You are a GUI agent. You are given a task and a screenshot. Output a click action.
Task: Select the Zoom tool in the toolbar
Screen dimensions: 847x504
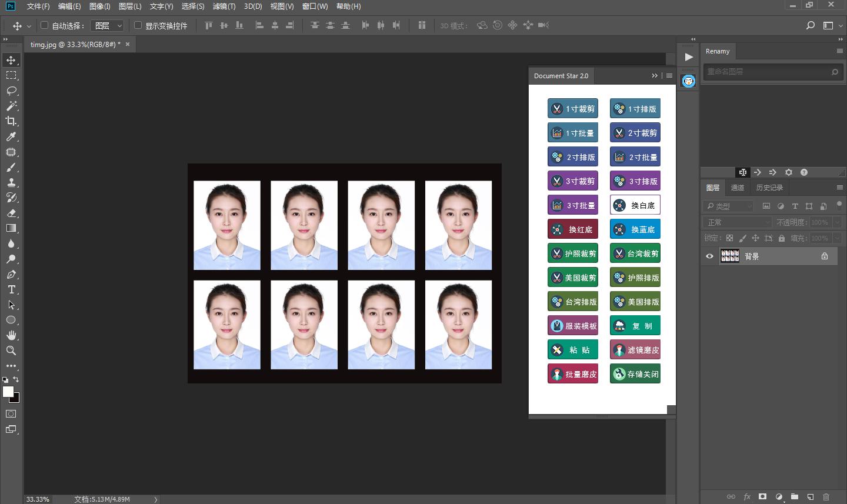(11, 351)
